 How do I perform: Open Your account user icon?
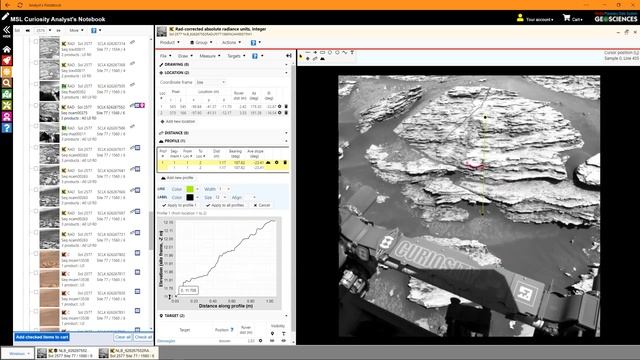520,18
